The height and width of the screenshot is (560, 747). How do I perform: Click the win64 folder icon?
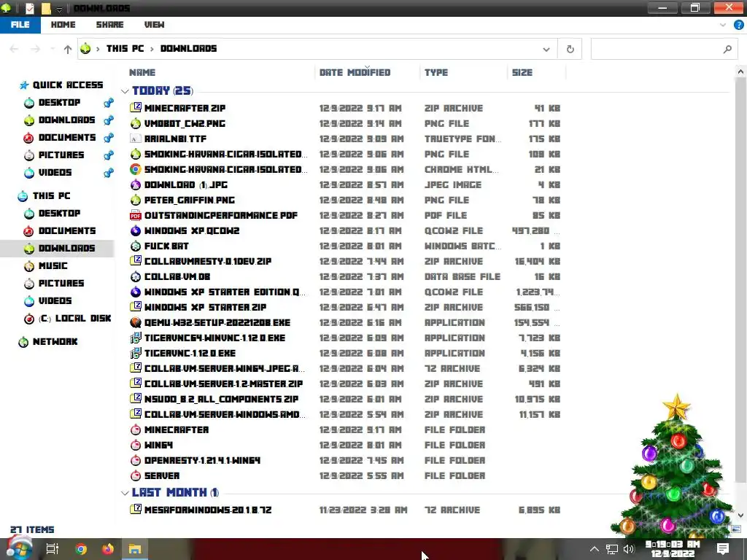pos(136,445)
